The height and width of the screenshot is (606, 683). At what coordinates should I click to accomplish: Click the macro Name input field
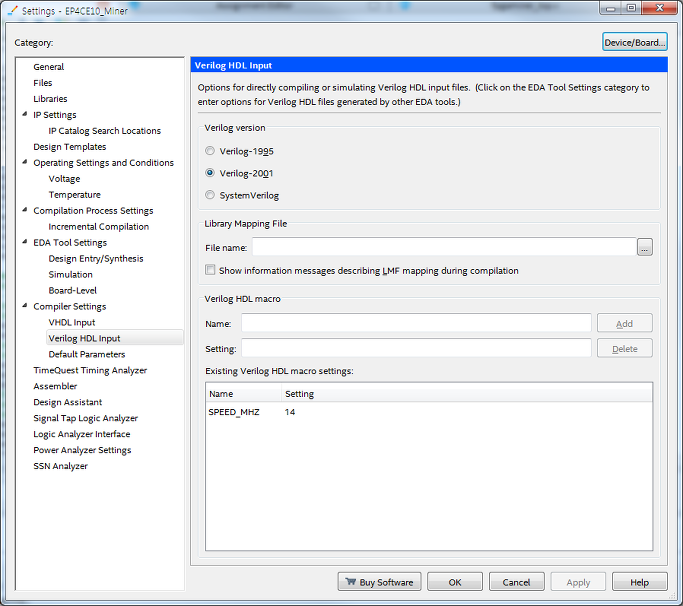pyautogui.click(x=416, y=323)
